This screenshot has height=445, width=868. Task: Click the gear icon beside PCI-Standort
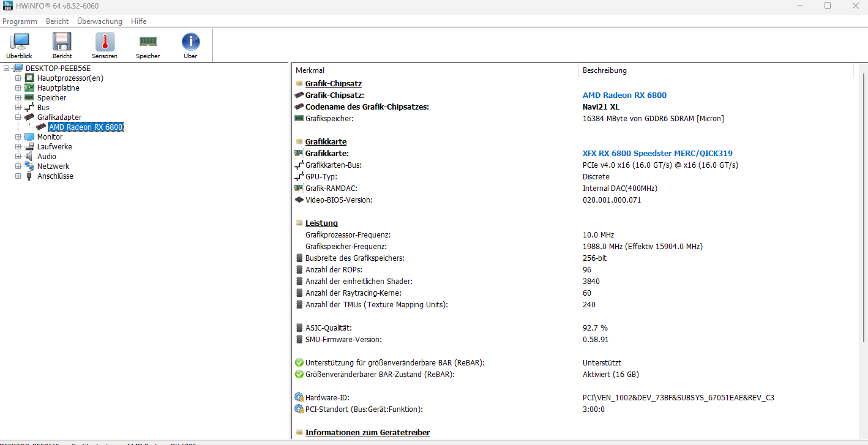pyautogui.click(x=299, y=409)
